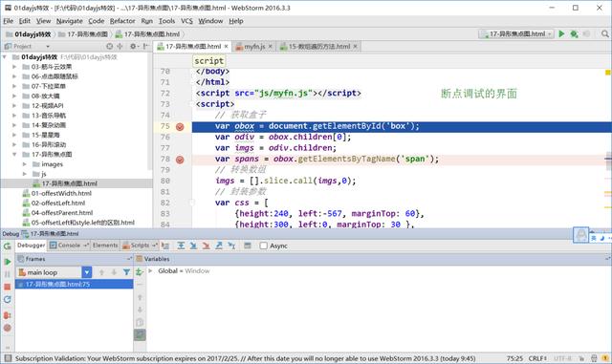612x364 pixels.
Task: Expand the Global = Window variable
Action: [x=150, y=270]
